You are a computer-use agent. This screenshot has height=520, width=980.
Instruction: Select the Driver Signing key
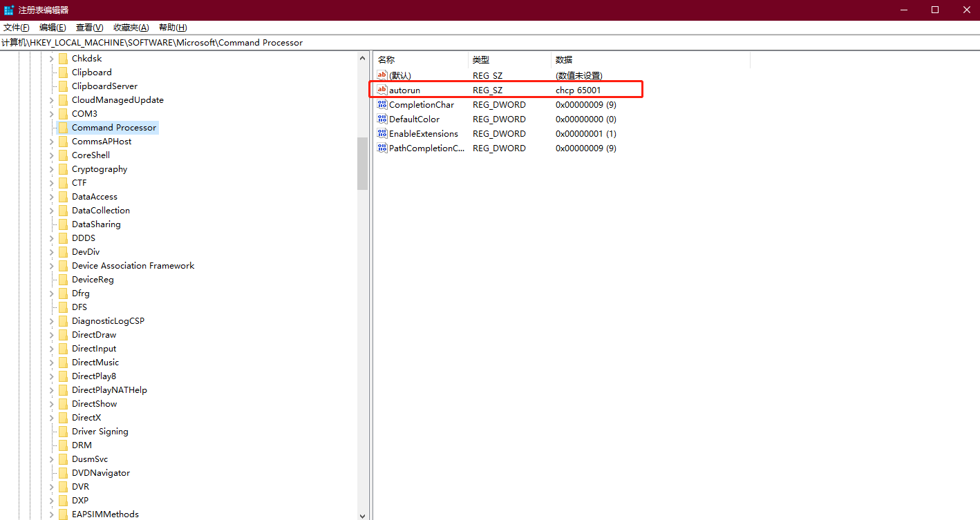tap(100, 431)
